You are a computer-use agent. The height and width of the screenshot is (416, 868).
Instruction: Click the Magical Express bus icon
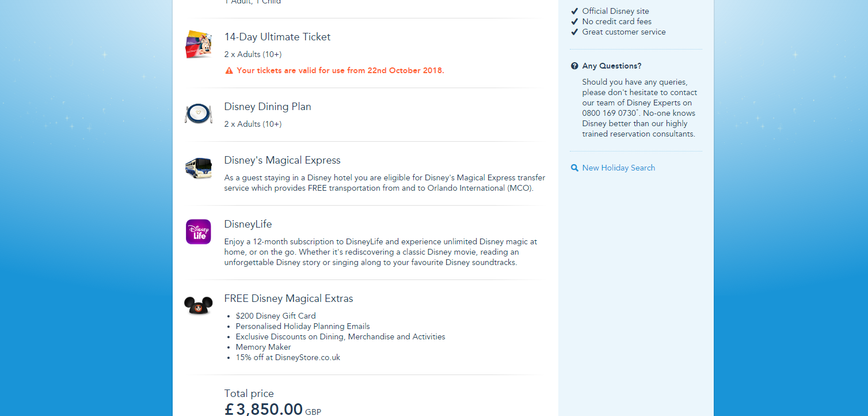tap(199, 168)
